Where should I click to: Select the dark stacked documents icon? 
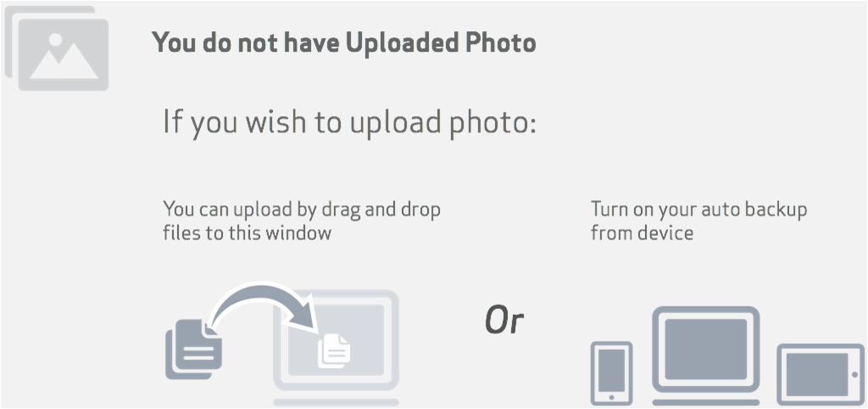194,349
